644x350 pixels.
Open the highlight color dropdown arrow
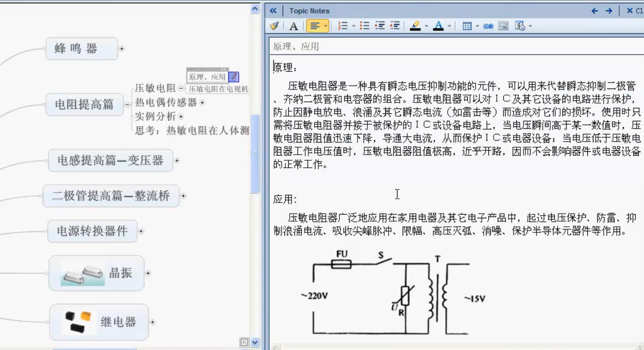point(426,26)
